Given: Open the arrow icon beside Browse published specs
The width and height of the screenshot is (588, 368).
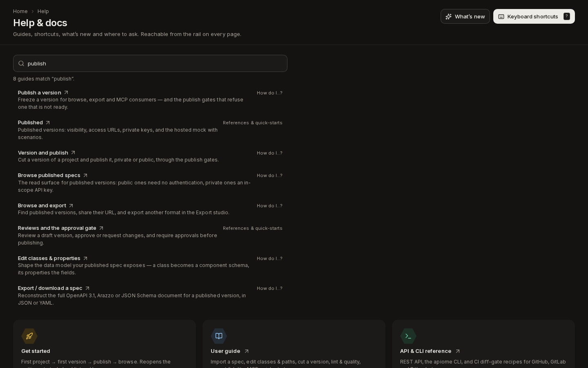Looking at the screenshot, I should click(85, 175).
